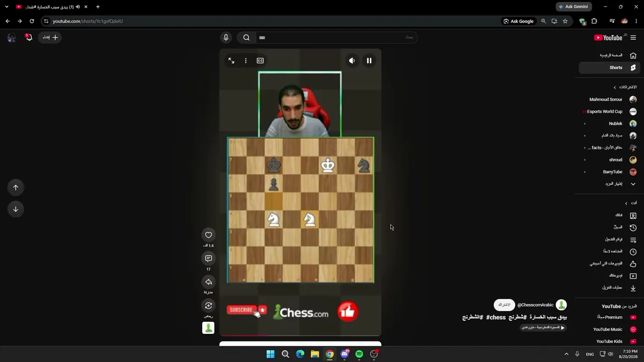Viewport: 644px width, 362px height.
Task: Remix this Short
Action: [x=208, y=306]
